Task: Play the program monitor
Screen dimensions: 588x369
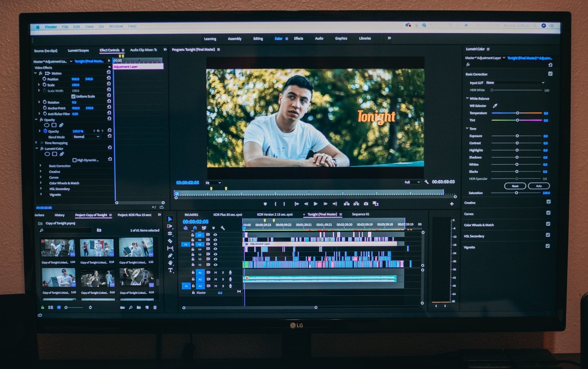Action: coord(316,204)
